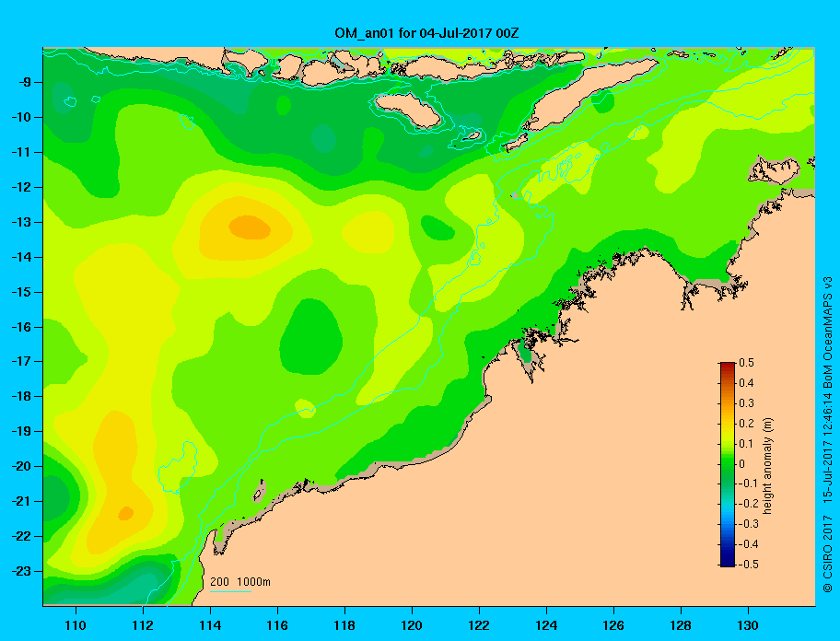
Task: Click the latitude axis label -19
Action: click(x=20, y=431)
